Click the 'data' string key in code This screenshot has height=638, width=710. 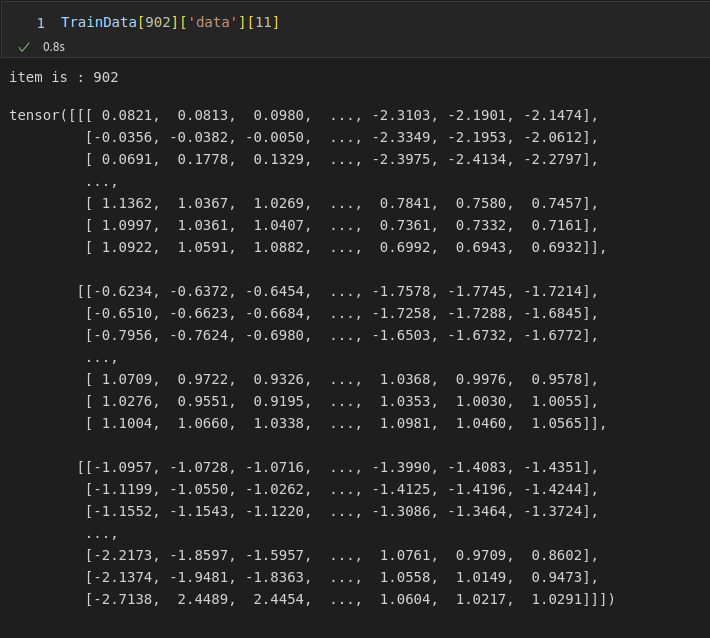click(210, 22)
